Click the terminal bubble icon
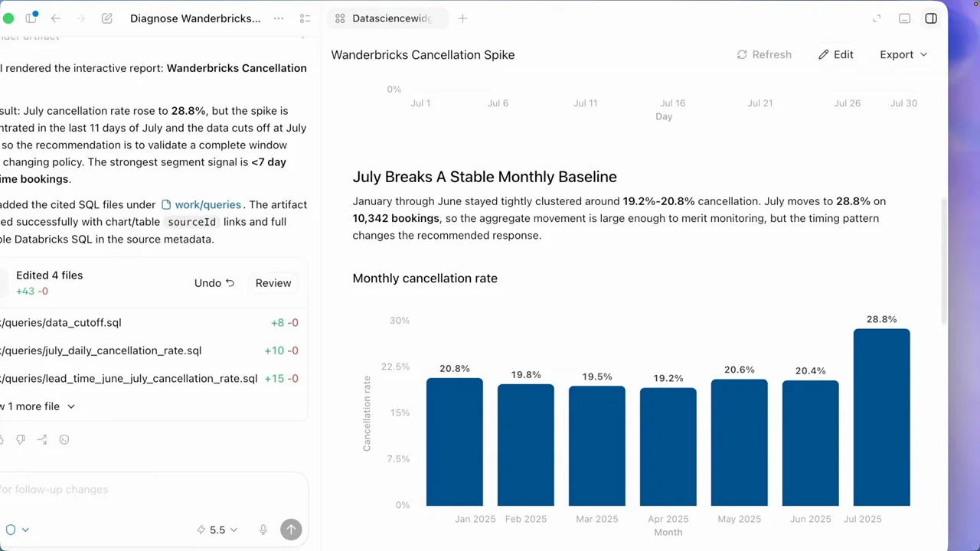The height and width of the screenshot is (551, 980). coord(64,439)
